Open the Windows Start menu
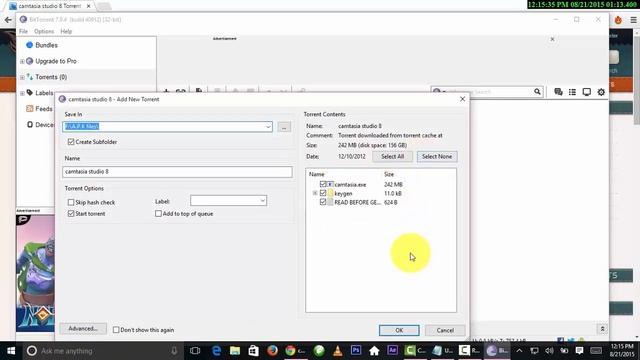Viewport: 640px width, 360px height. click(11, 351)
